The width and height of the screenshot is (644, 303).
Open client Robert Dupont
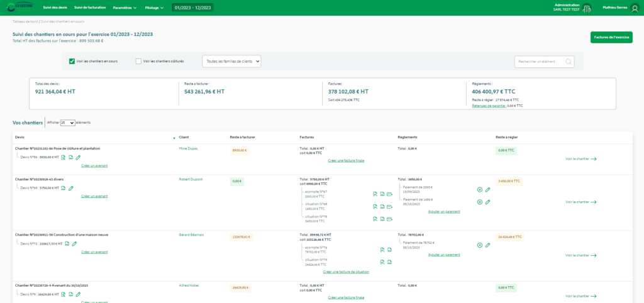point(191,179)
